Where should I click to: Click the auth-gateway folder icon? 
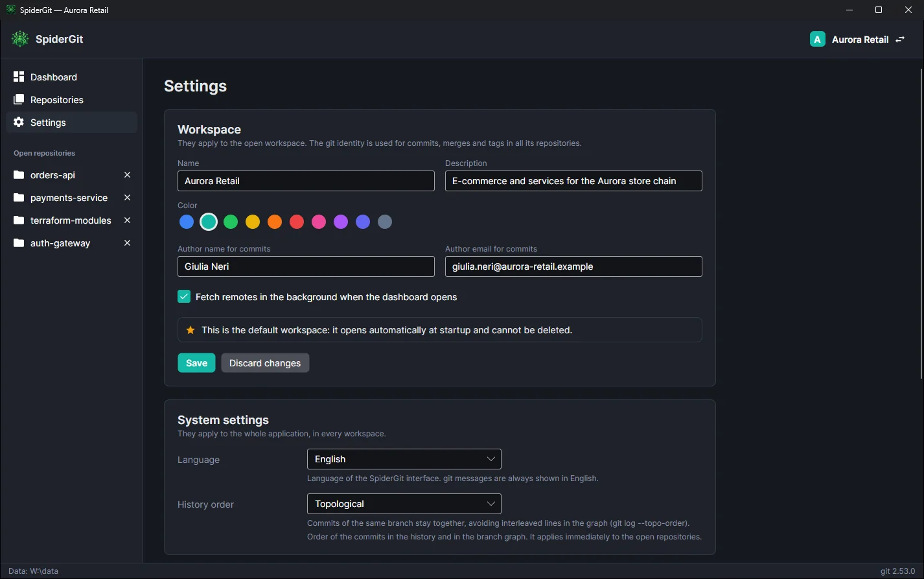click(19, 243)
